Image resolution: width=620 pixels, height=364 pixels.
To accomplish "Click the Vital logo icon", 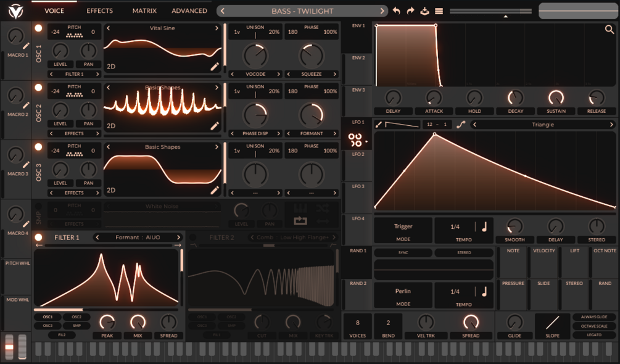I will (x=16, y=11).
